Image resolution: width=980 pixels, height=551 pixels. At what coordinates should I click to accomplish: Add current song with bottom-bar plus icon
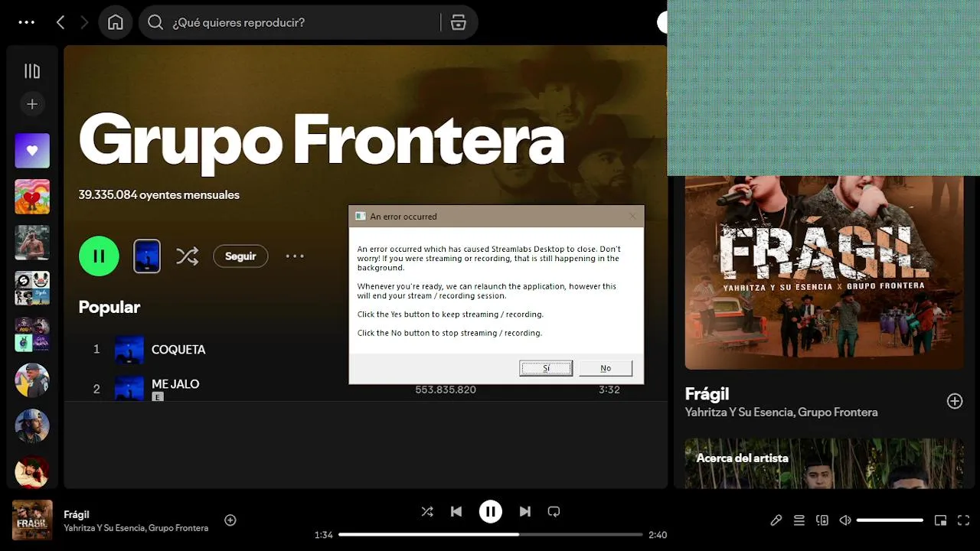[230, 520]
